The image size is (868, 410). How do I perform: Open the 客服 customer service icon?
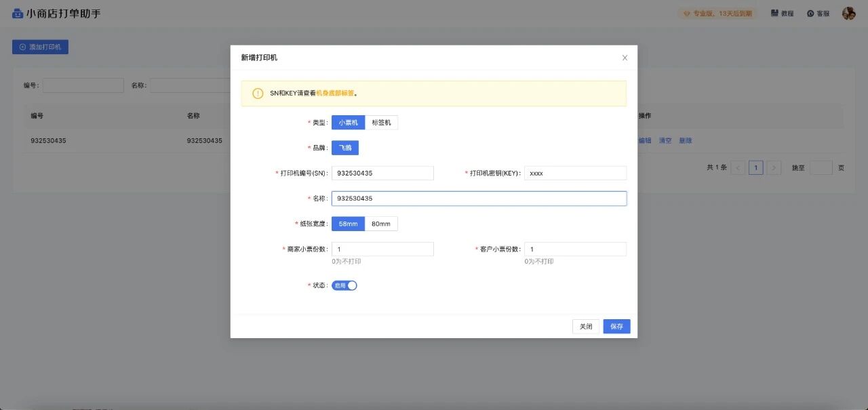(811, 13)
